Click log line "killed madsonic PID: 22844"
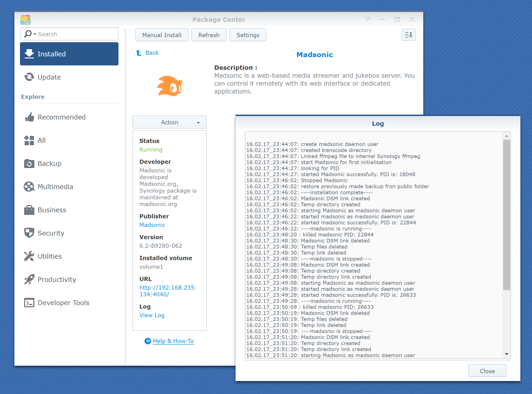 coord(310,235)
